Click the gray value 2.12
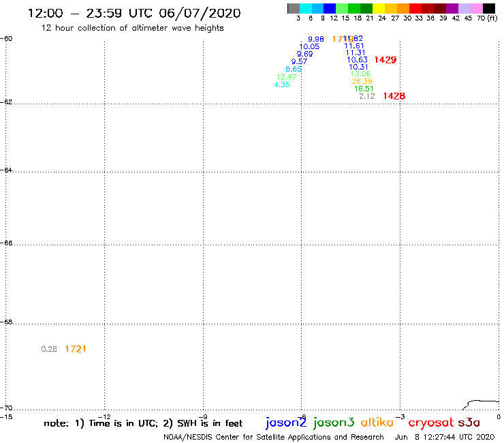Screen dimensions: 504x443 click(x=367, y=96)
